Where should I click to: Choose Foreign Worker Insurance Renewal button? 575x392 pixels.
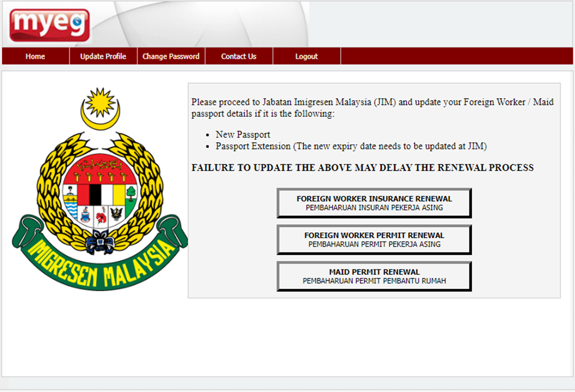pyautogui.click(x=374, y=203)
